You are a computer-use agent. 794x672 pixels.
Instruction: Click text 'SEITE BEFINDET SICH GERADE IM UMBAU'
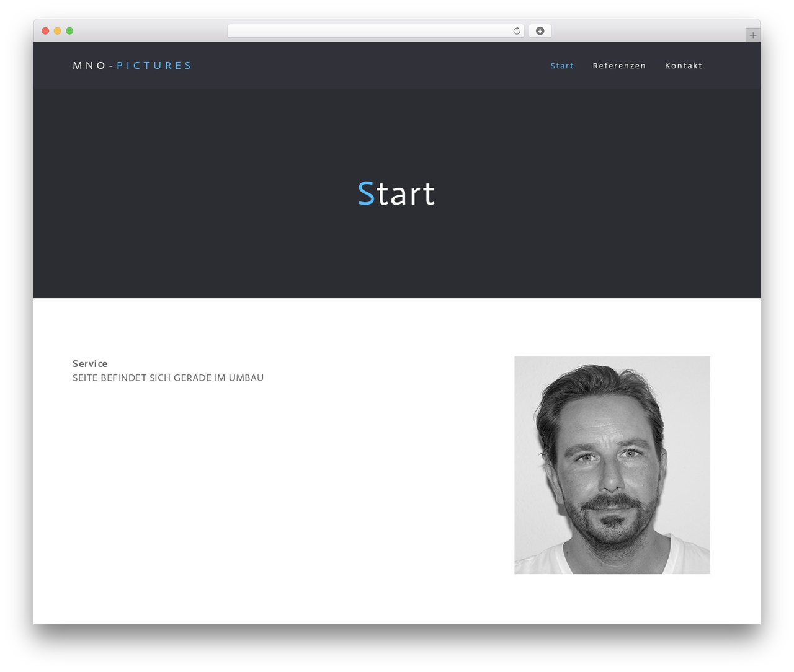[x=168, y=378]
